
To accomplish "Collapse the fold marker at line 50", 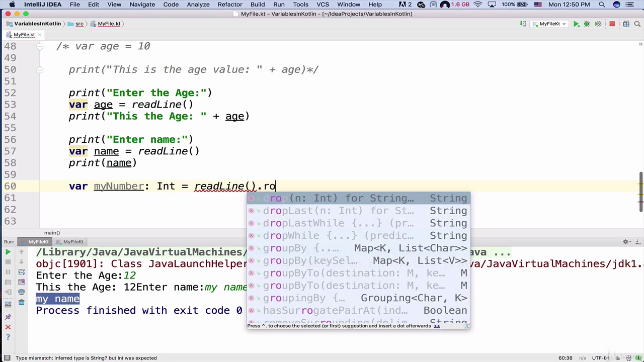I will (39, 70).
